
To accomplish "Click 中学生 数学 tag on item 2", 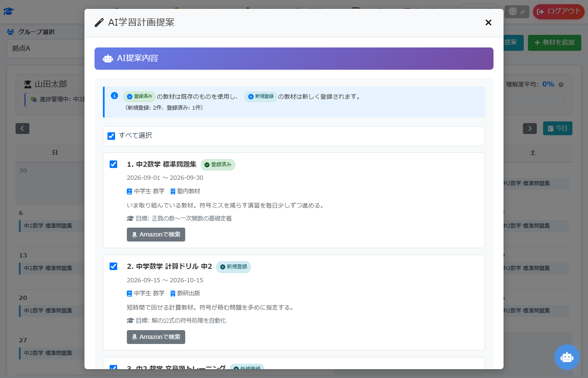I will point(146,294).
